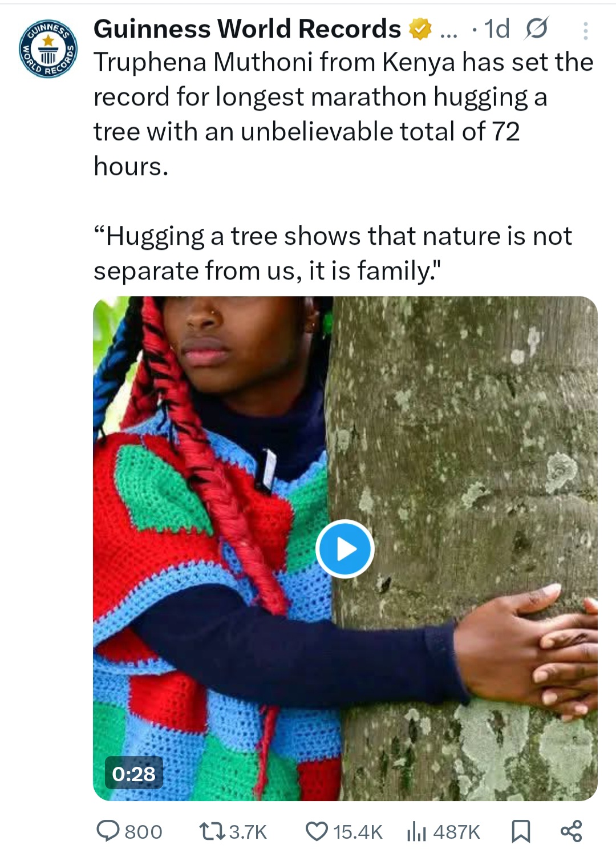Click the 15.4K likes count
616x849 pixels.
[x=358, y=832]
